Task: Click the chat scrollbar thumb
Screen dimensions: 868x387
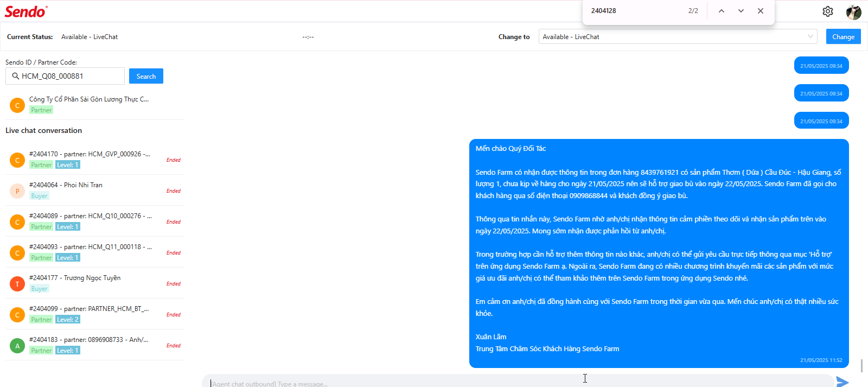Action: (x=861, y=366)
